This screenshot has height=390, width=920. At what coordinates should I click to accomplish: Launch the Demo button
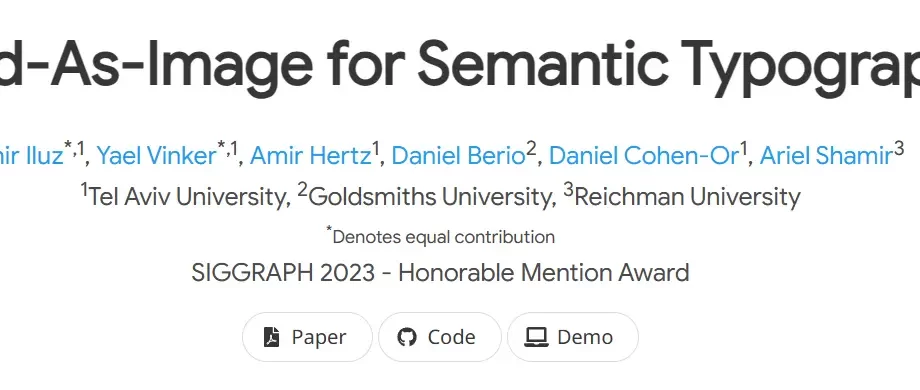click(x=573, y=337)
